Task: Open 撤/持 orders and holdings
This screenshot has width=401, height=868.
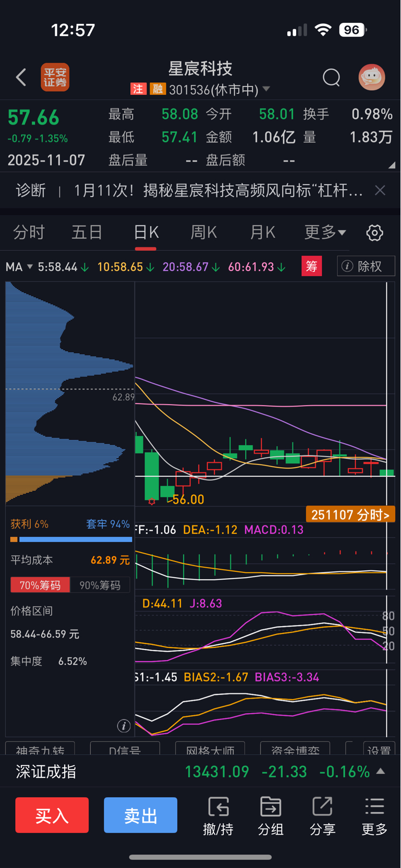Action: (x=218, y=816)
